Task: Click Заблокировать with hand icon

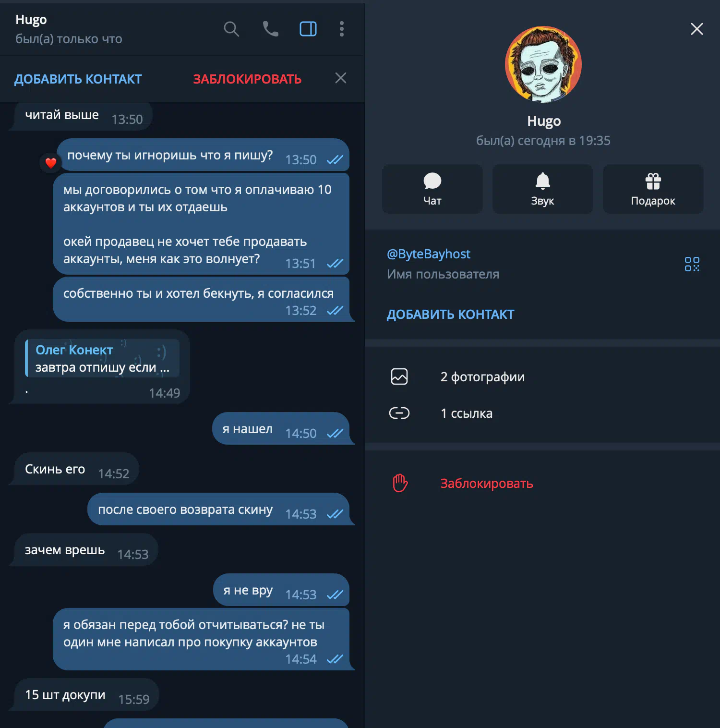Action: tap(542, 483)
